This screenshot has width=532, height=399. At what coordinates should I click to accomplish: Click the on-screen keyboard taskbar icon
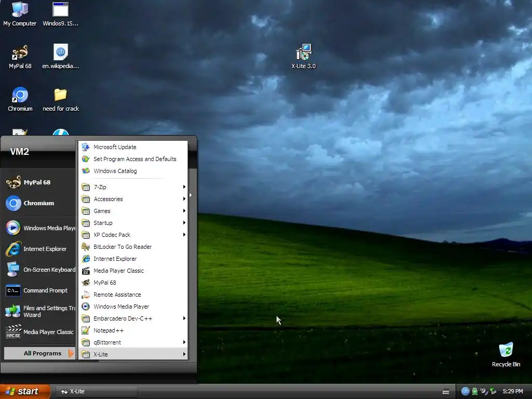click(446, 392)
